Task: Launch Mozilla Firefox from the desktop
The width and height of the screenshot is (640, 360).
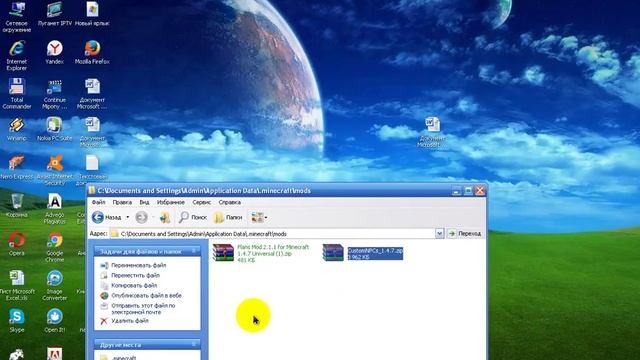Action: (x=92, y=52)
